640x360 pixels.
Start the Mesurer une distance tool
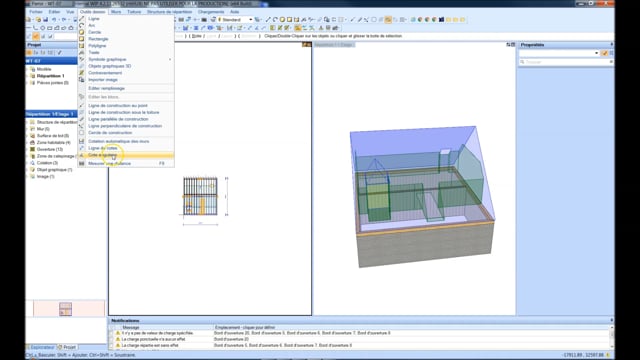(109, 163)
